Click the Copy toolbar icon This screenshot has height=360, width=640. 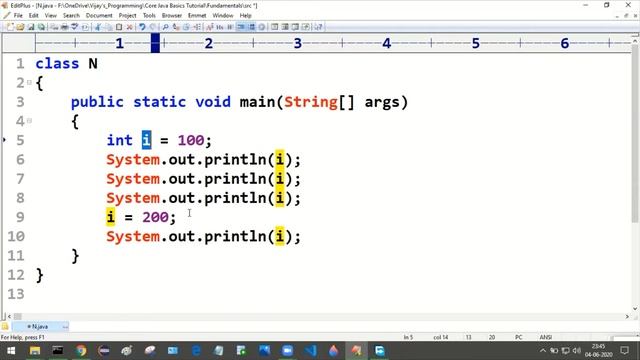[x=108, y=27]
